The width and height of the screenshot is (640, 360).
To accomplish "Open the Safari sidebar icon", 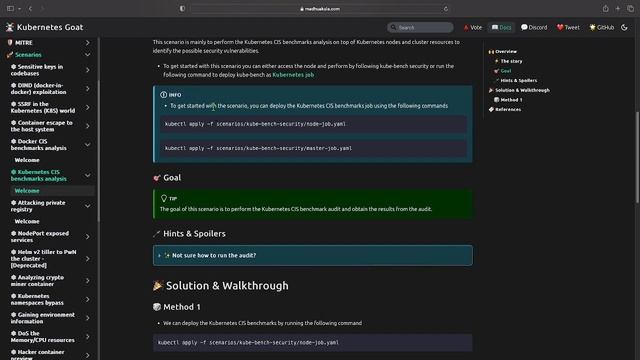I will coord(11,9).
